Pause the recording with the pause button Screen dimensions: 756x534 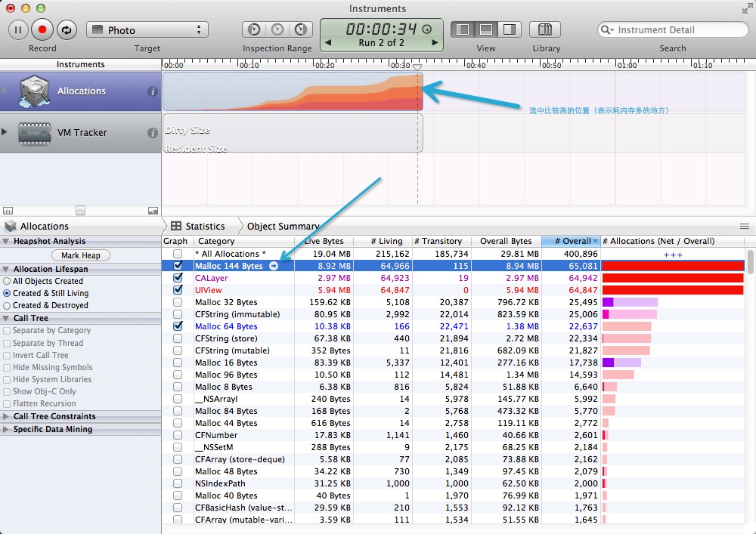18,30
